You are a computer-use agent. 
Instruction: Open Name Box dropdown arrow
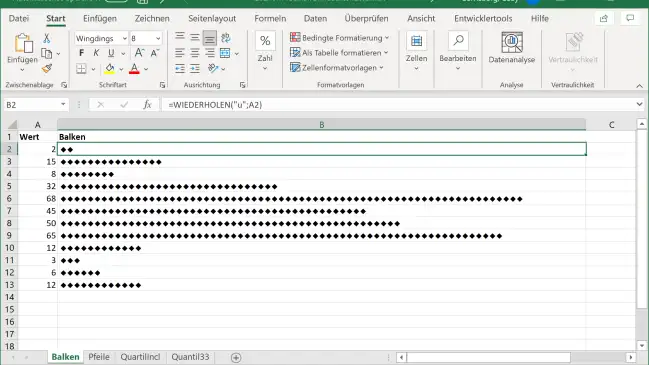tap(63, 105)
